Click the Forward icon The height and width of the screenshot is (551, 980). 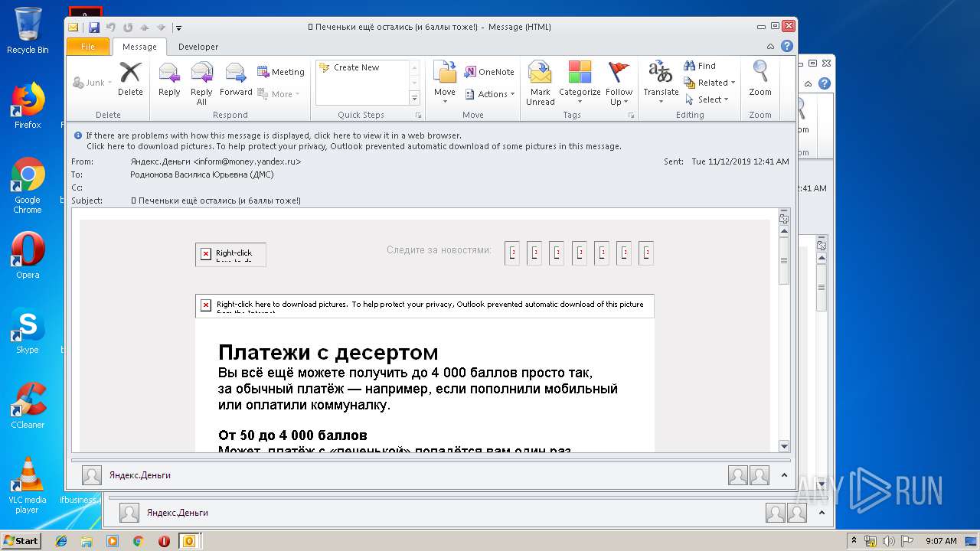coord(236,80)
